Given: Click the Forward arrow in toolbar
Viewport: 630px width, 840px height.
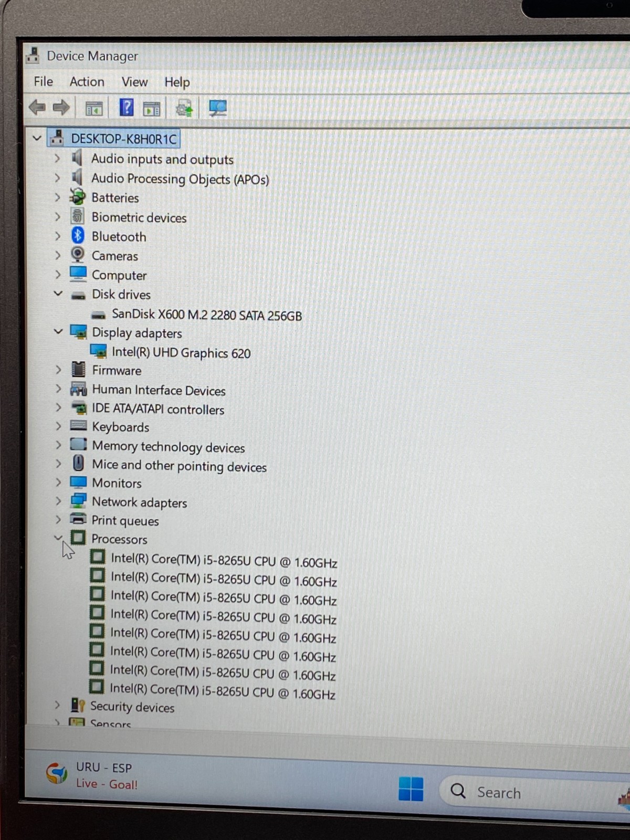Looking at the screenshot, I should pyautogui.click(x=61, y=108).
